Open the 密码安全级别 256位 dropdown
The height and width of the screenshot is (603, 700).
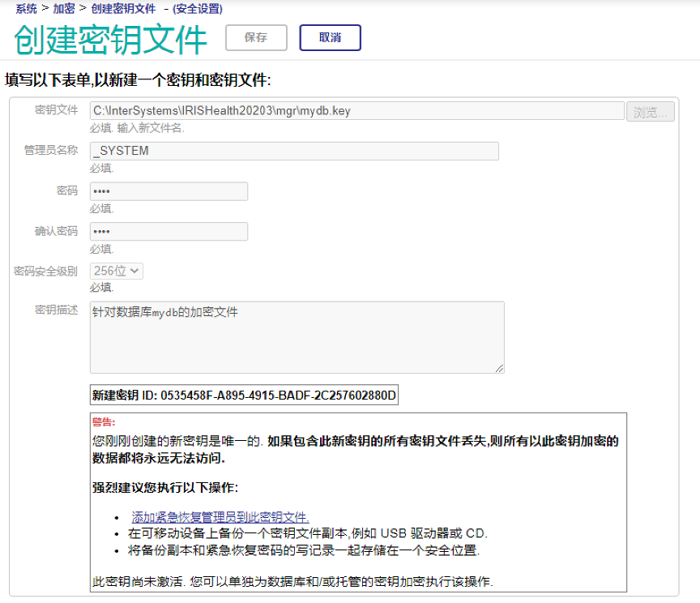click(117, 271)
